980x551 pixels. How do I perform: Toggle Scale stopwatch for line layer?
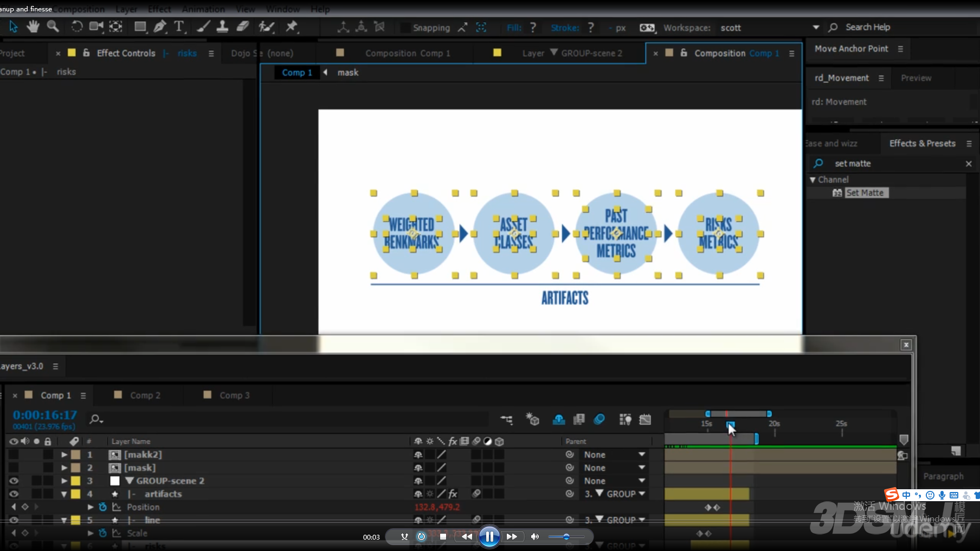point(102,533)
